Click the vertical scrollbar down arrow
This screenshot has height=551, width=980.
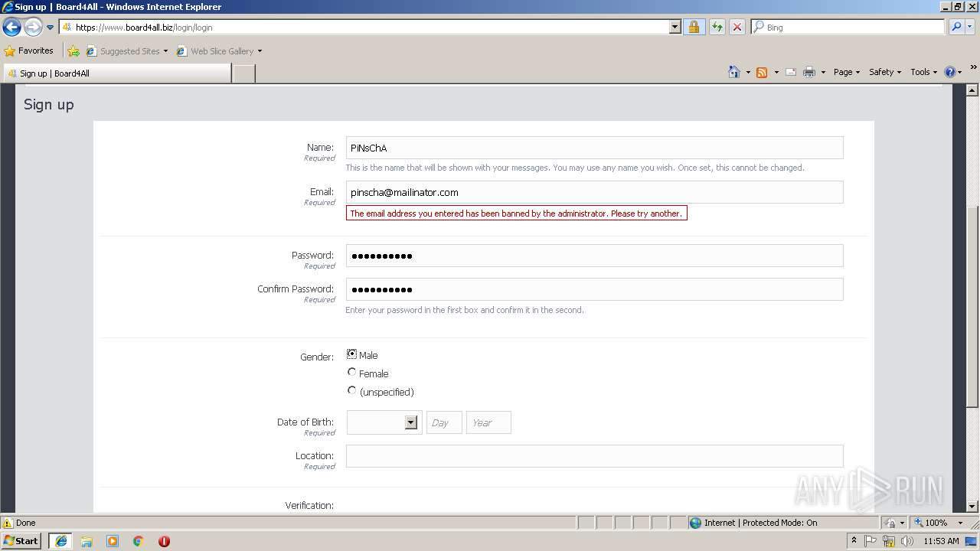click(x=972, y=506)
